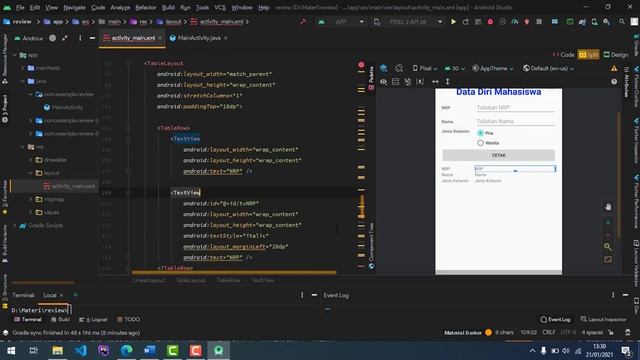The height and width of the screenshot is (360, 640).
Task: Open the Logcat tool window tab
Action: point(93,319)
